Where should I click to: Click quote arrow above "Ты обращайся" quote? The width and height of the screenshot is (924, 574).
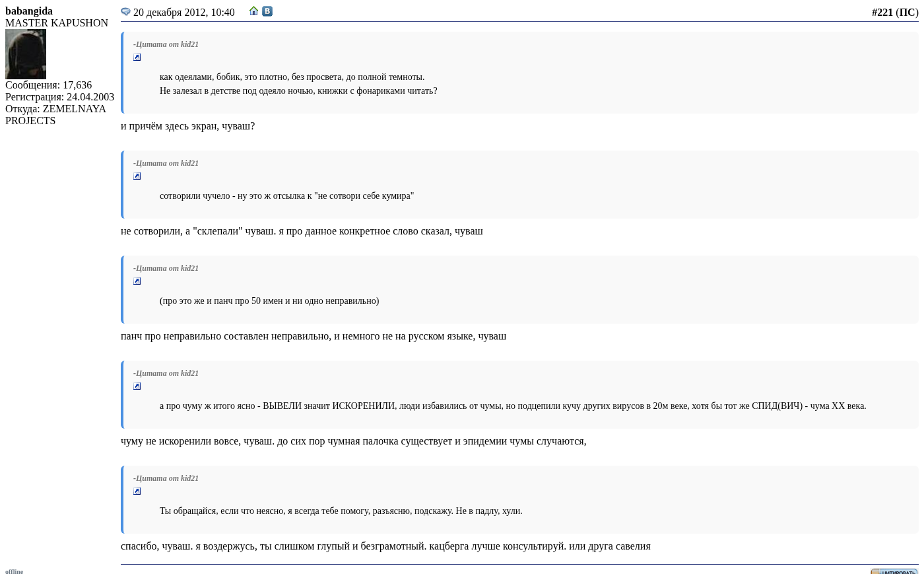[137, 491]
